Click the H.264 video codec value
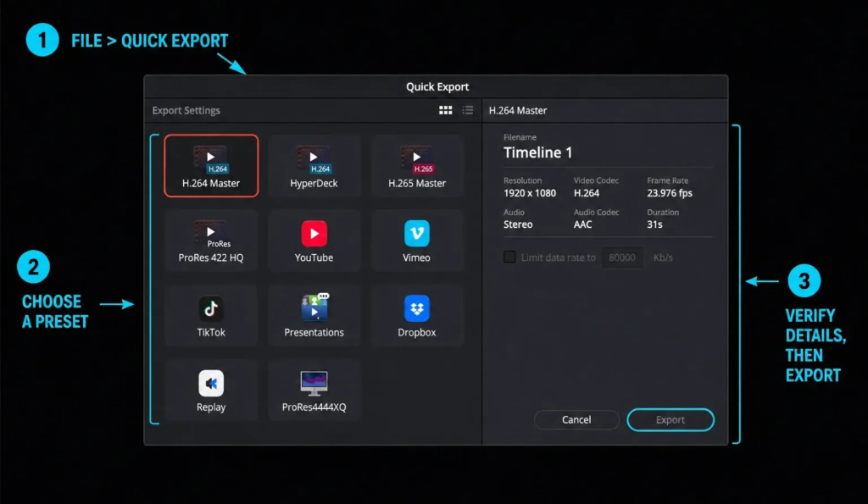The width and height of the screenshot is (868, 504). click(587, 193)
